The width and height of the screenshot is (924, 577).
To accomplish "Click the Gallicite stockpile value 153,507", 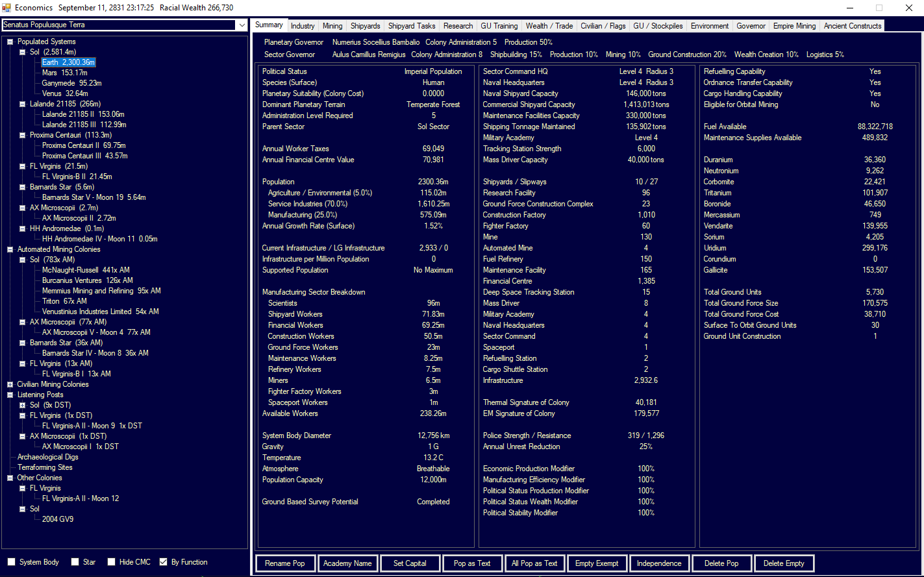I will [875, 270].
